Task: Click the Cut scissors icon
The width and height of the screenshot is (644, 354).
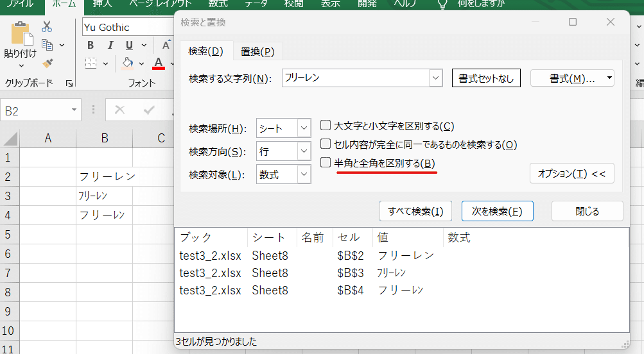Action: click(47, 27)
